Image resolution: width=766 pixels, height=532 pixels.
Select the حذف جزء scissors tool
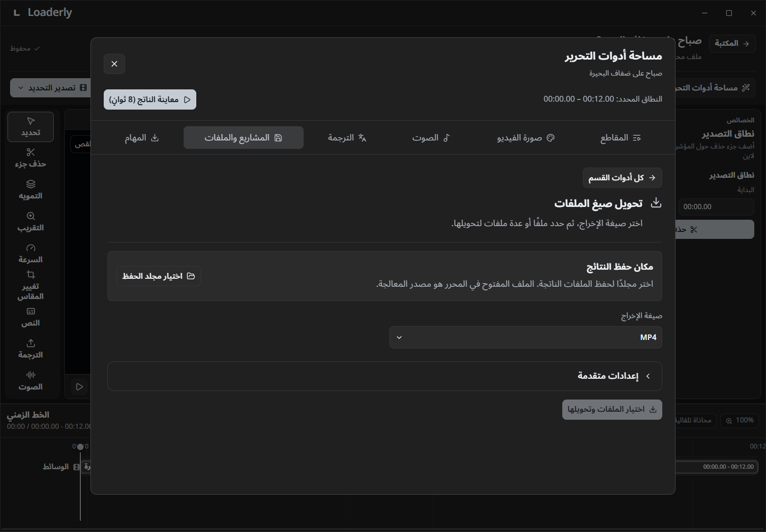click(30, 158)
